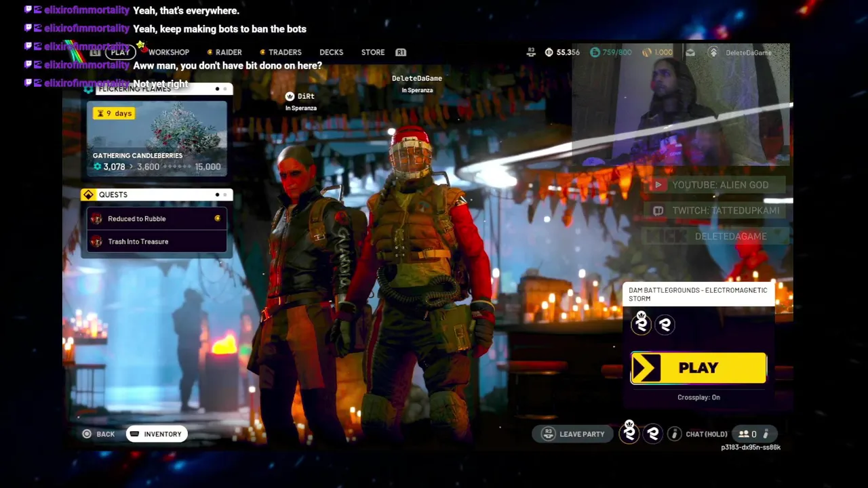868x488 pixels.
Task: Click the second party member icon in the map card
Action: [665, 325]
